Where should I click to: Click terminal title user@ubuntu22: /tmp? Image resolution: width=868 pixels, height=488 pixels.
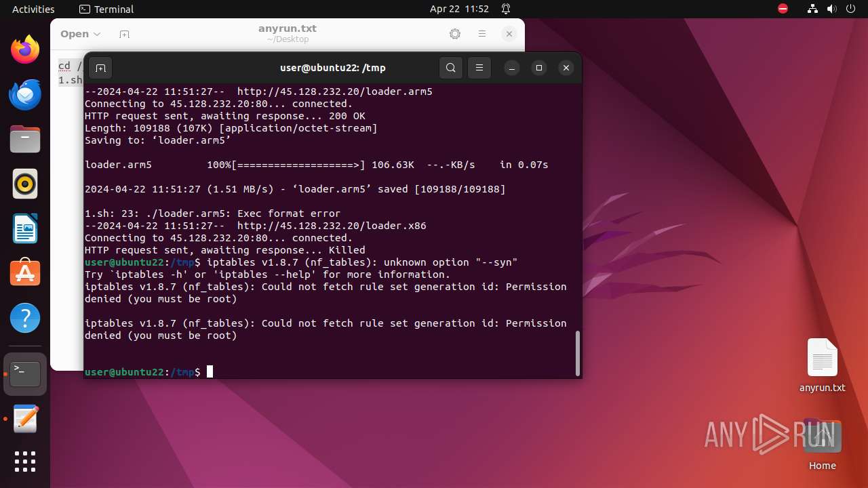click(333, 68)
